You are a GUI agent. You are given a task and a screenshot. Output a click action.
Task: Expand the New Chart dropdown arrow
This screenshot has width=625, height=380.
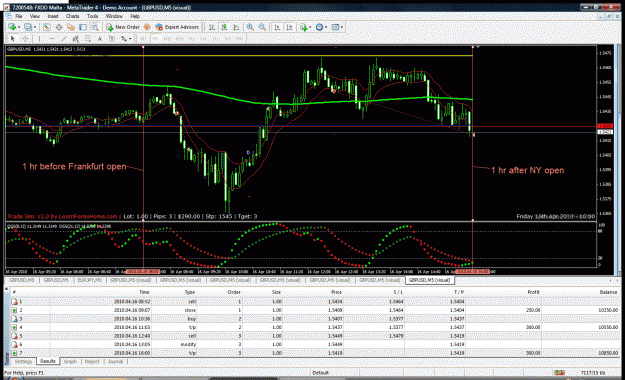[x=19, y=27]
